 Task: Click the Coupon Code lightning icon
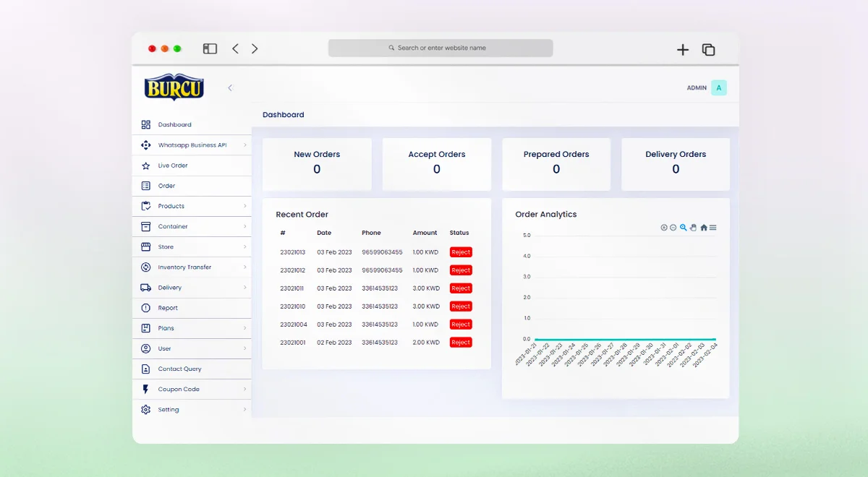point(145,390)
